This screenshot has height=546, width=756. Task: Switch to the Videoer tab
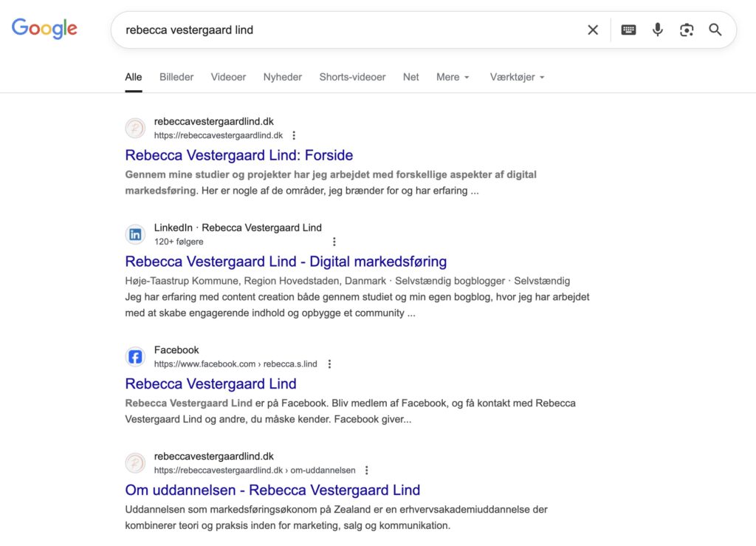[228, 77]
